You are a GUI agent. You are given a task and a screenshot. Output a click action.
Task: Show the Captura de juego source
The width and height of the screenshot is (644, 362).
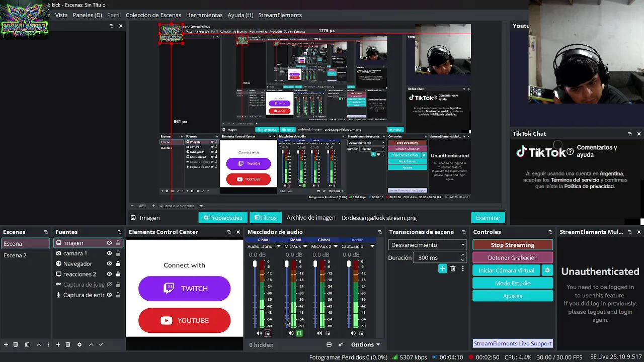click(109, 285)
